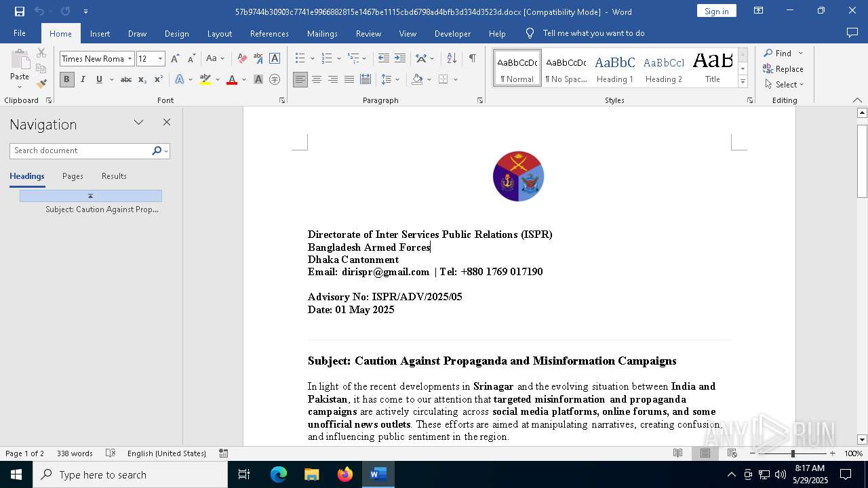Switch to the Layout ribbon tab
This screenshot has width=868, height=488.
tap(219, 33)
